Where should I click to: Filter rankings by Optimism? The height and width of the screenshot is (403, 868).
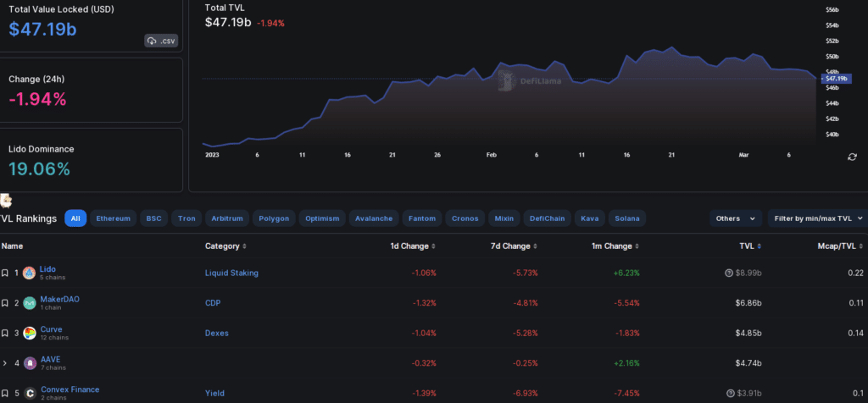[x=323, y=218]
